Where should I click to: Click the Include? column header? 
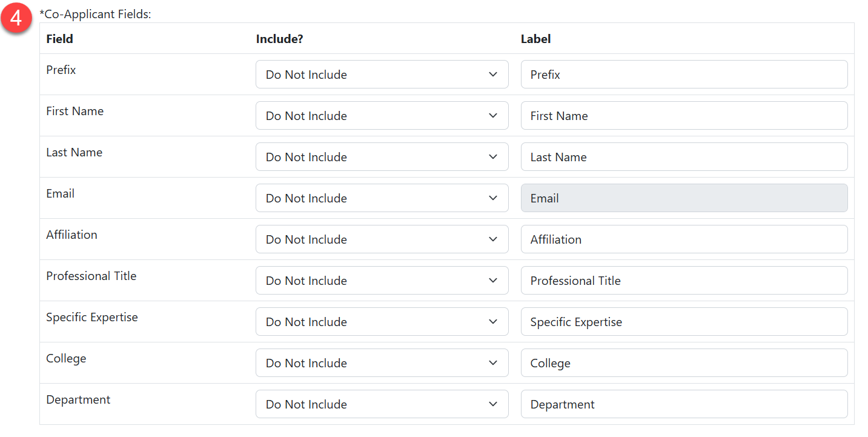pos(279,39)
